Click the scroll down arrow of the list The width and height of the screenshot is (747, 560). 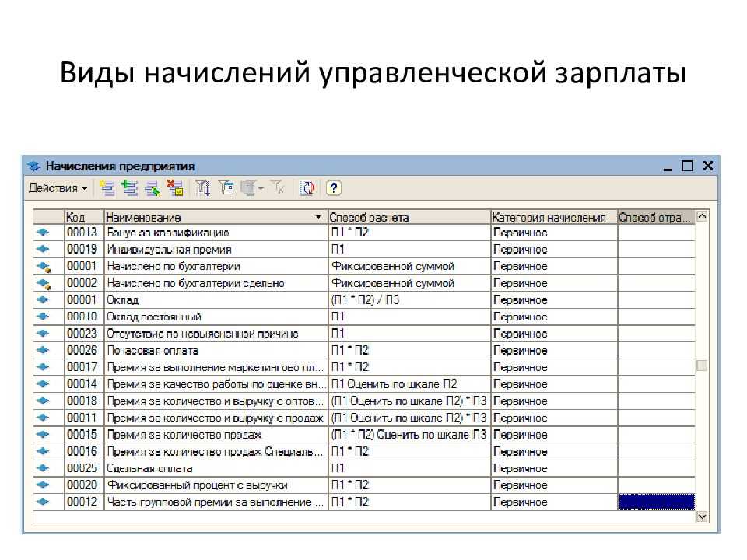[702, 516]
